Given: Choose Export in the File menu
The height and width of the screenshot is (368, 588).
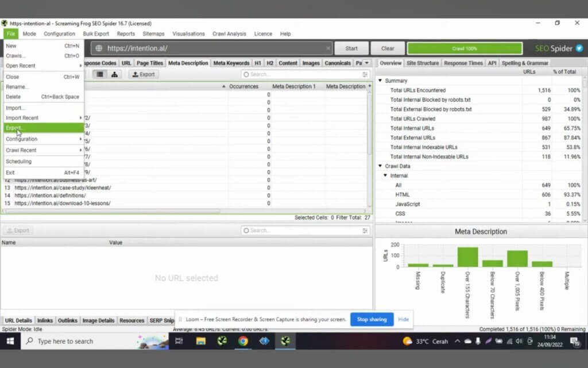Looking at the screenshot, I should click(x=44, y=128).
